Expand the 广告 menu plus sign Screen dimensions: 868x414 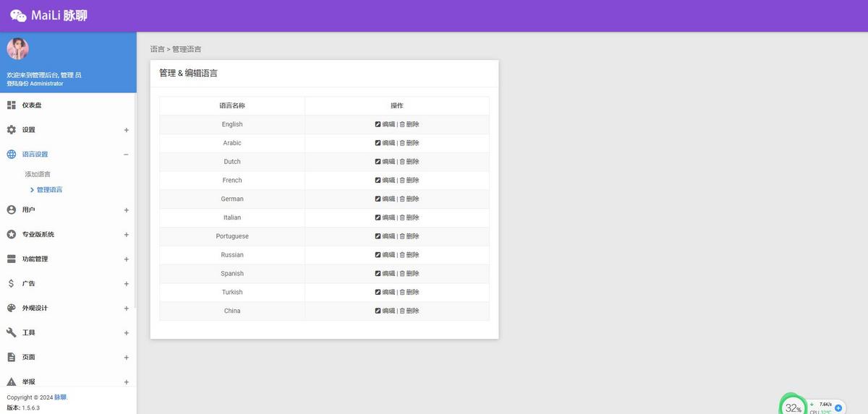[x=126, y=284]
